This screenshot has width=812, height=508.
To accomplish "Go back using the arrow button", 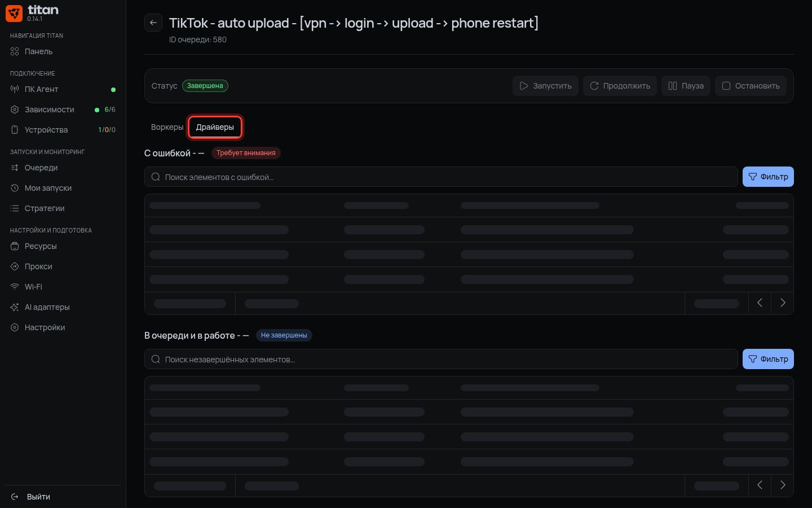I will pyautogui.click(x=153, y=23).
